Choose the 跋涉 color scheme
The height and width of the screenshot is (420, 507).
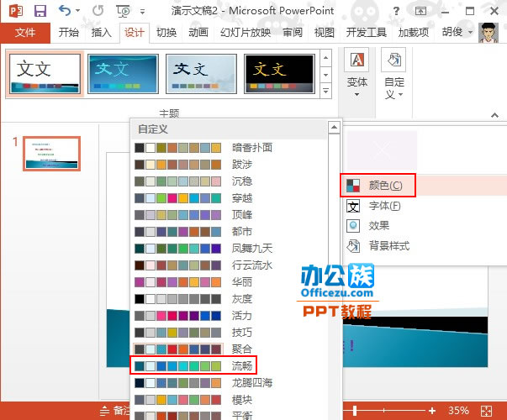click(229, 165)
